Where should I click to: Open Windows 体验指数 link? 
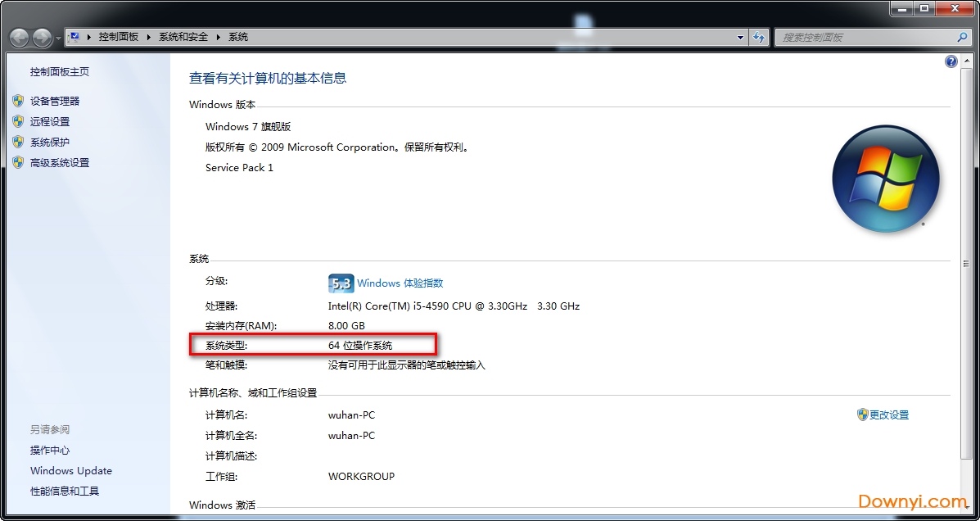click(400, 283)
